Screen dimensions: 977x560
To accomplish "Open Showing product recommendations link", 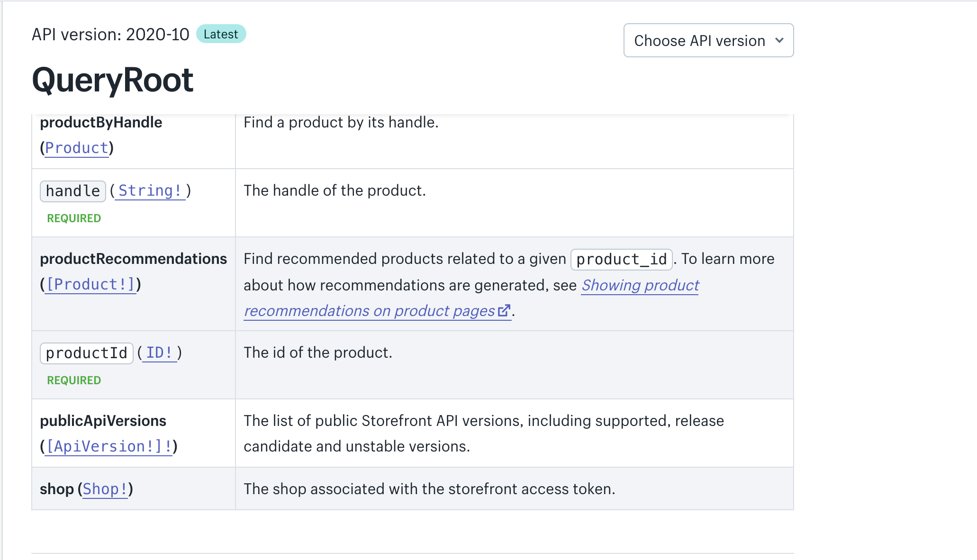I will click(x=640, y=285).
